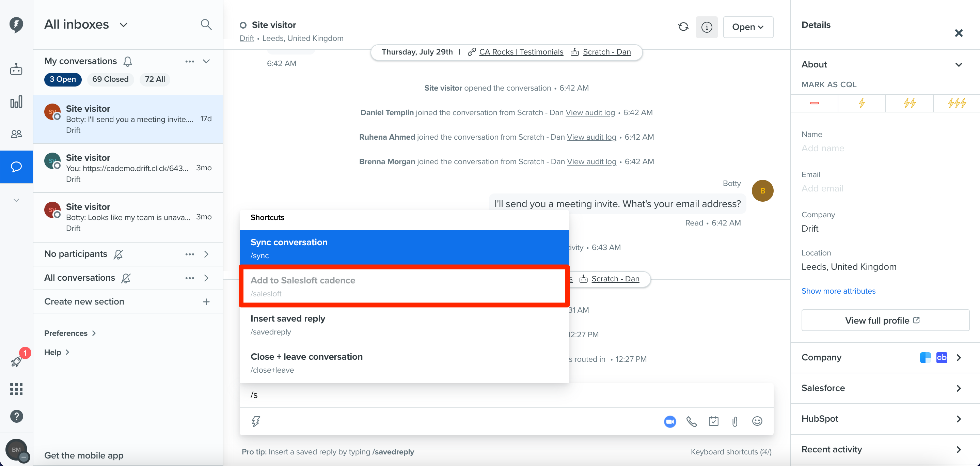Collapse the About section chevron
Viewport: 980px width, 466px height.
click(x=958, y=64)
